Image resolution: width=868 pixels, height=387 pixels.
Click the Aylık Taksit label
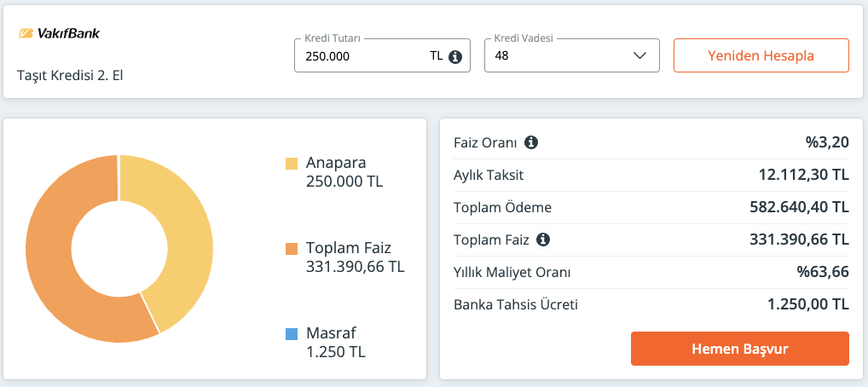coord(489,176)
